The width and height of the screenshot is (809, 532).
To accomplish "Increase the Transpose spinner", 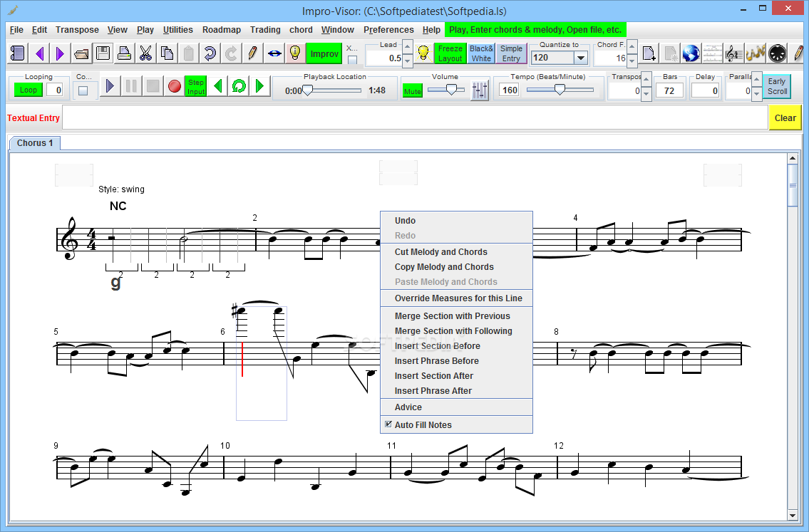I will [646, 80].
